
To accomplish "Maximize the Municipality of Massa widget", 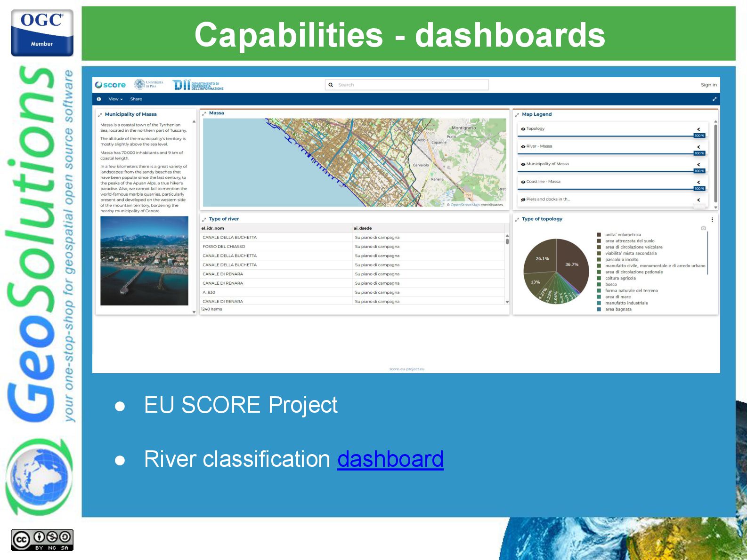I will [x=100, y=114].
